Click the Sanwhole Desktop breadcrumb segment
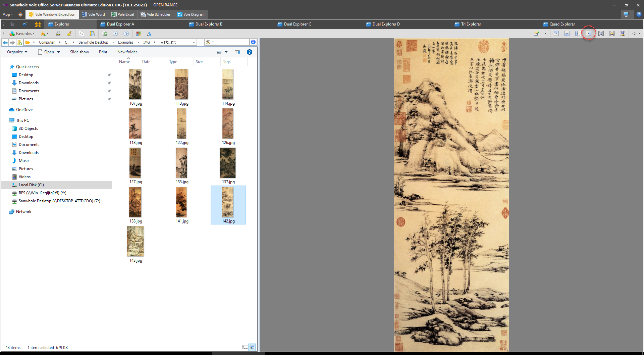The width and height of the screenshot is (644, 355). tap(93, 42)
